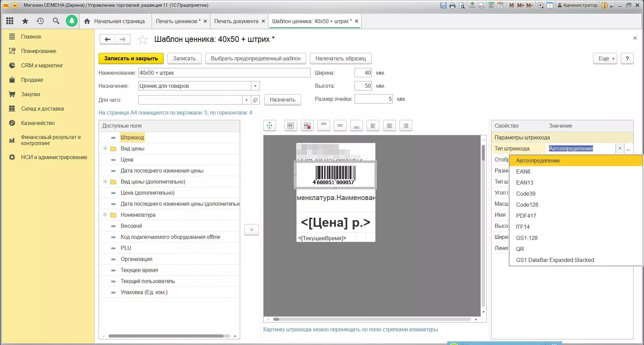Click the Наименование input field
The image size is (644, 345).
click(224, 73)
